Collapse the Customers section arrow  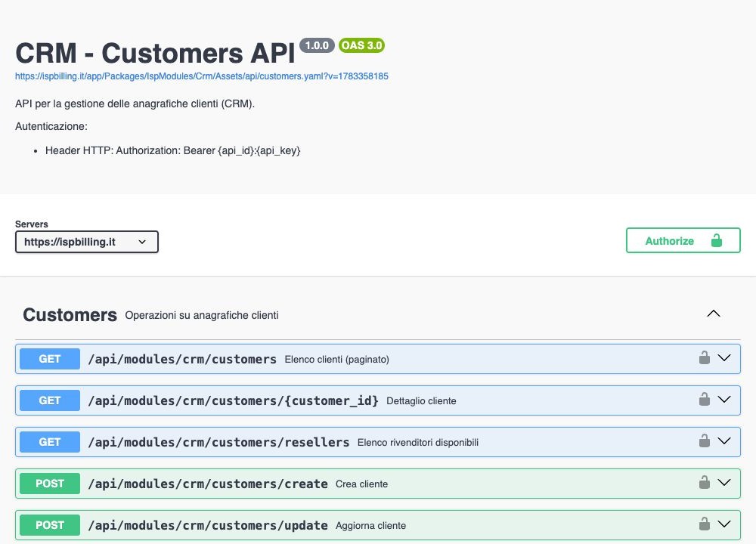714,314
